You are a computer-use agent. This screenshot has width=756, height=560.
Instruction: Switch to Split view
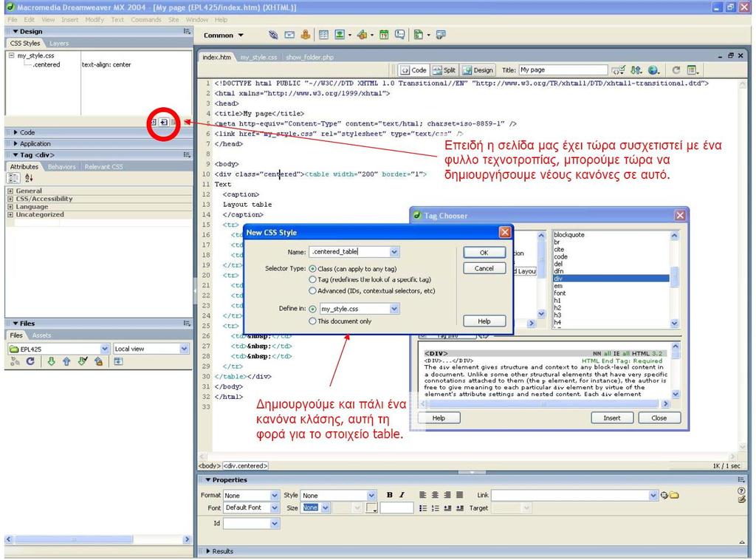coord(444,70)
